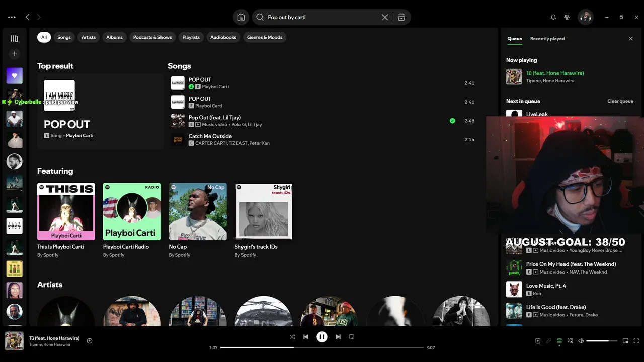The height and width of the screenshot is (362, 644).
Task: Clear the play queue
Action: click(620, 101)
